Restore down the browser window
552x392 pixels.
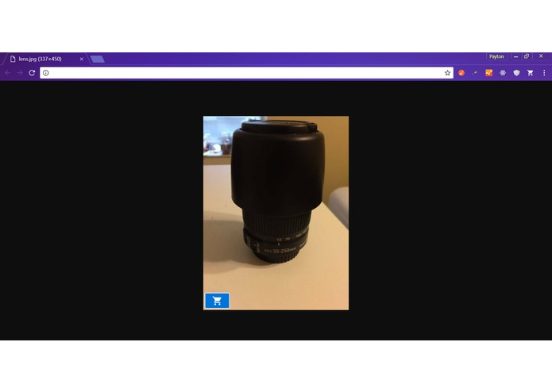coord(527,56)
